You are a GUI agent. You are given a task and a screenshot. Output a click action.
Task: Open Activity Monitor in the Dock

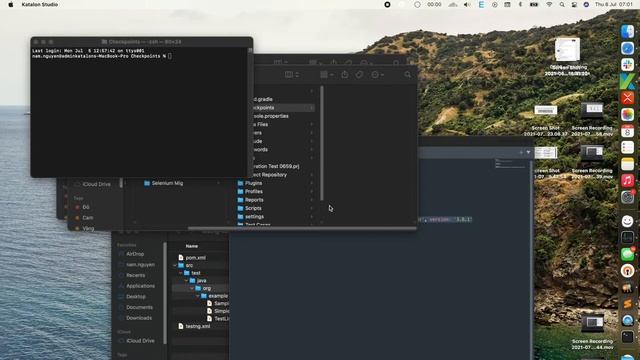(627, 237)
